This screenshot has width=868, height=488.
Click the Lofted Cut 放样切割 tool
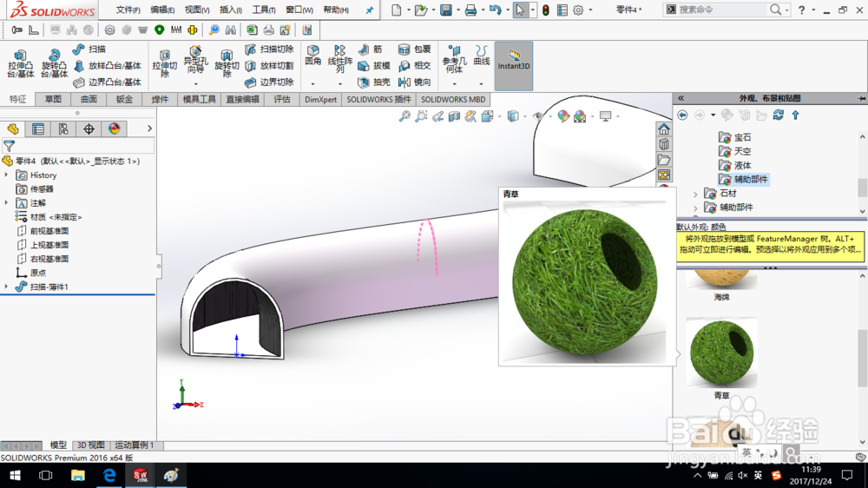pos(269,66)
